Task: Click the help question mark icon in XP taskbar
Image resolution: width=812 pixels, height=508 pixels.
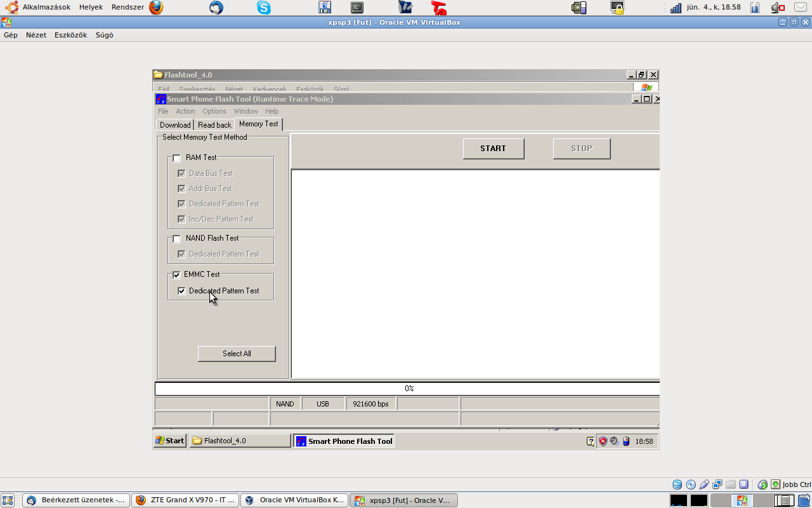Action: (x=591, y=441)
